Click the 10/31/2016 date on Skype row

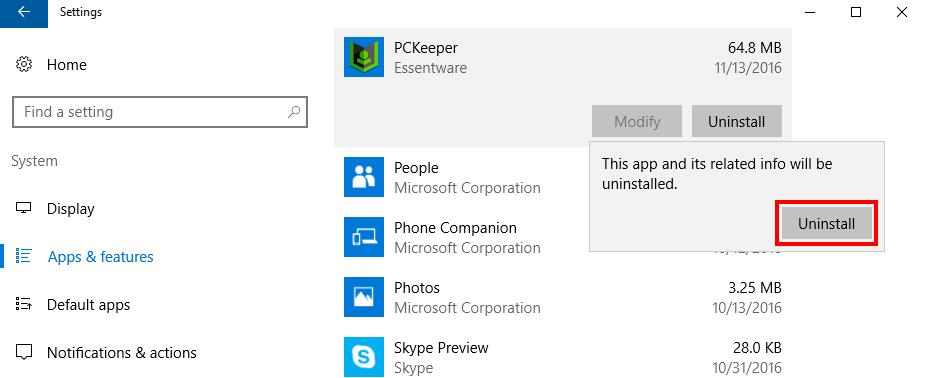tap(748, 368)
